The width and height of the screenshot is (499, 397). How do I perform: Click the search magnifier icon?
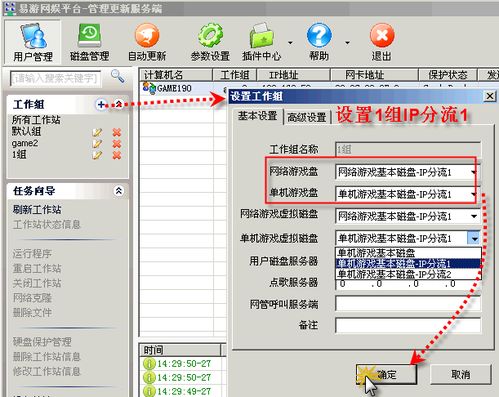pyautogui.click(x=117, y=76)
